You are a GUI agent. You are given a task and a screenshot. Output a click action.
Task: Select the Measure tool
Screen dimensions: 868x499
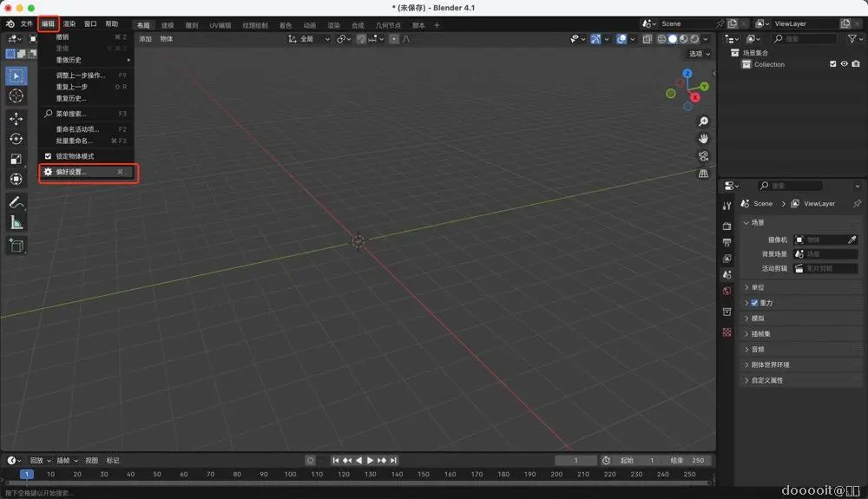pos(16,222)
